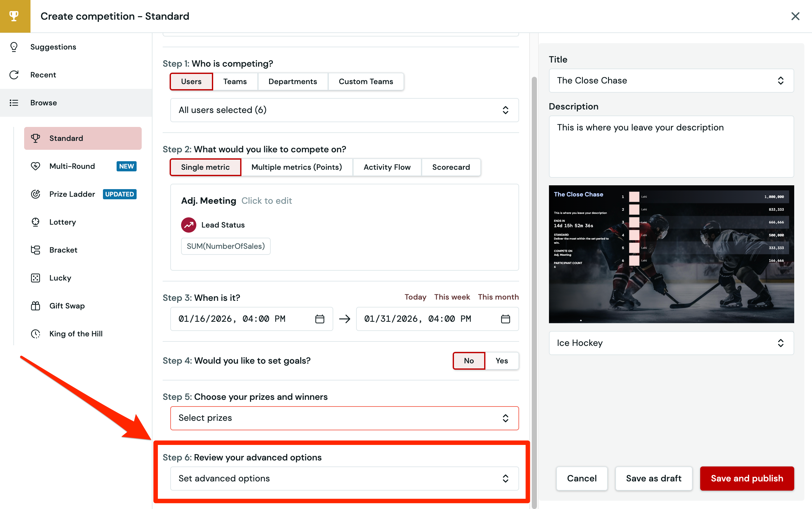Image resolution: width=812 pixels, height=509 pixels.
Task: Open start date calendar picker icon
Action: pos(319,319)
